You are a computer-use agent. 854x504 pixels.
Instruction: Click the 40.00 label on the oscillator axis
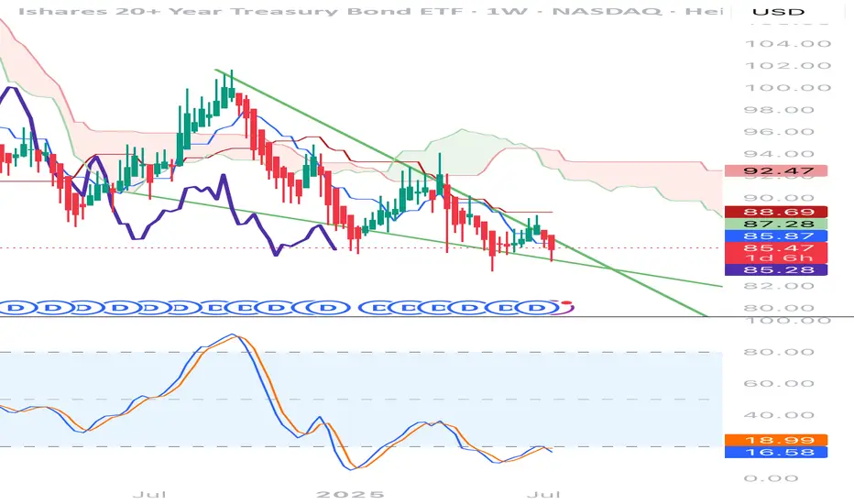coord(779,414)
